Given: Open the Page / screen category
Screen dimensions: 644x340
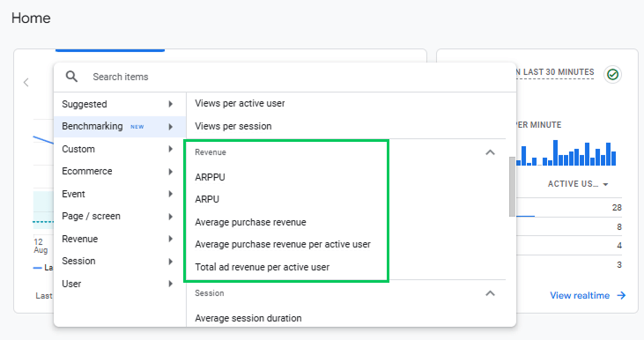Looking at the screenshot, I should click(120, 217).
